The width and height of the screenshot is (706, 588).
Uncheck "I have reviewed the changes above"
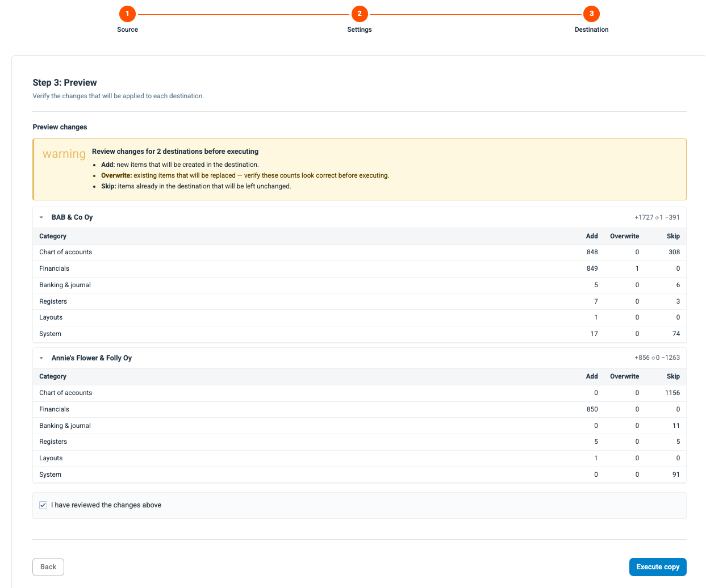click(x=43, y=505)
